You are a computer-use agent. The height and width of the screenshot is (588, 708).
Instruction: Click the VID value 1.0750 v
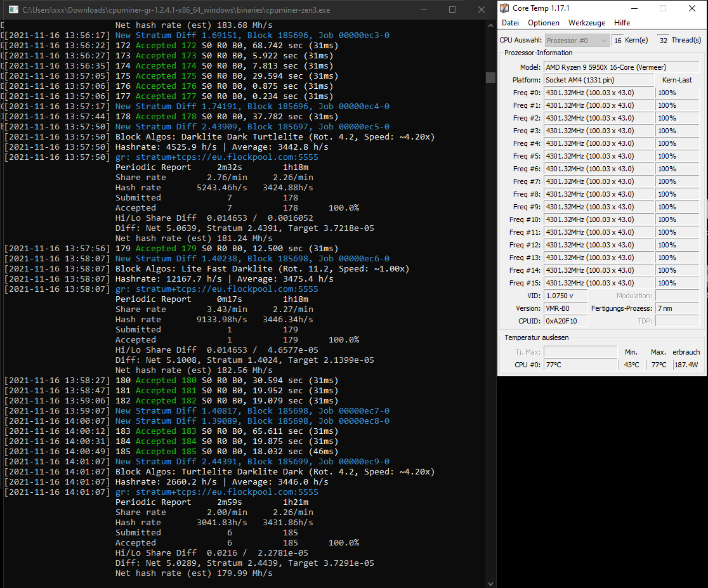(565, 296)
